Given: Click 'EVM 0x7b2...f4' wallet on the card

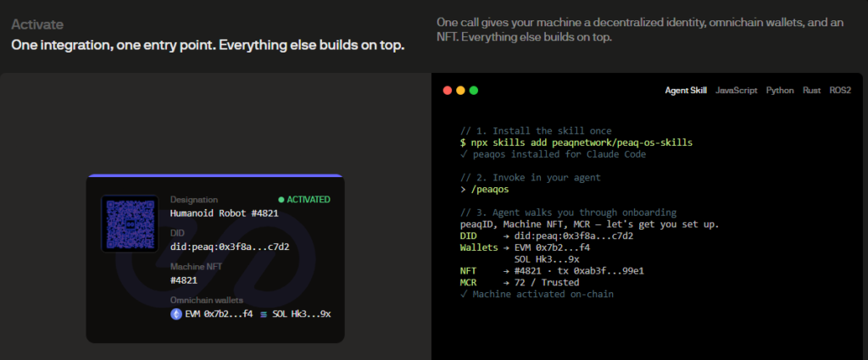Looking at the screenshot, I should coord(220,314).
